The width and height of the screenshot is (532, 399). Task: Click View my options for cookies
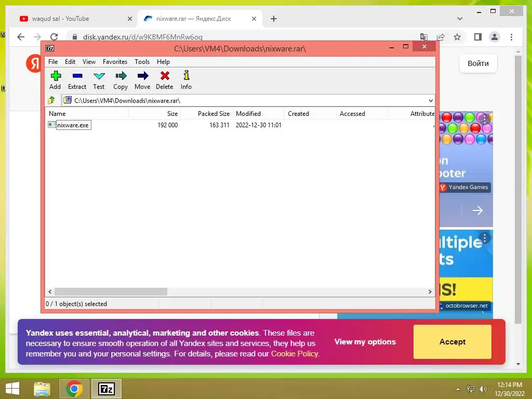pos(365,342)
